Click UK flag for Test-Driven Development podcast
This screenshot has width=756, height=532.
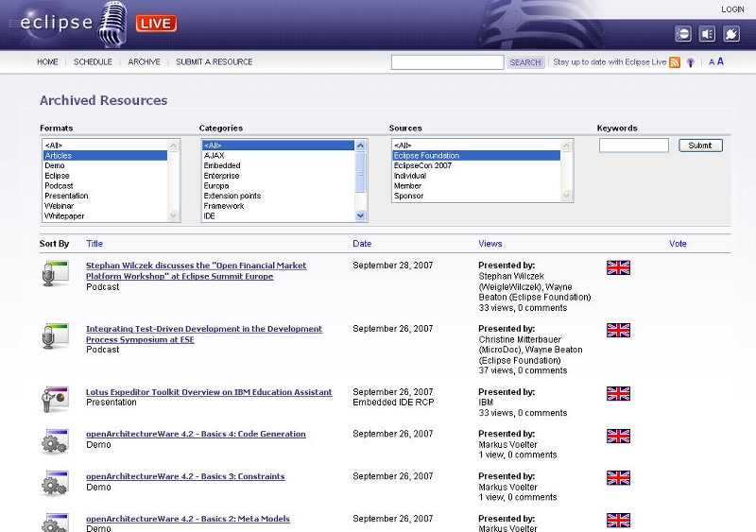coord(618,331)
